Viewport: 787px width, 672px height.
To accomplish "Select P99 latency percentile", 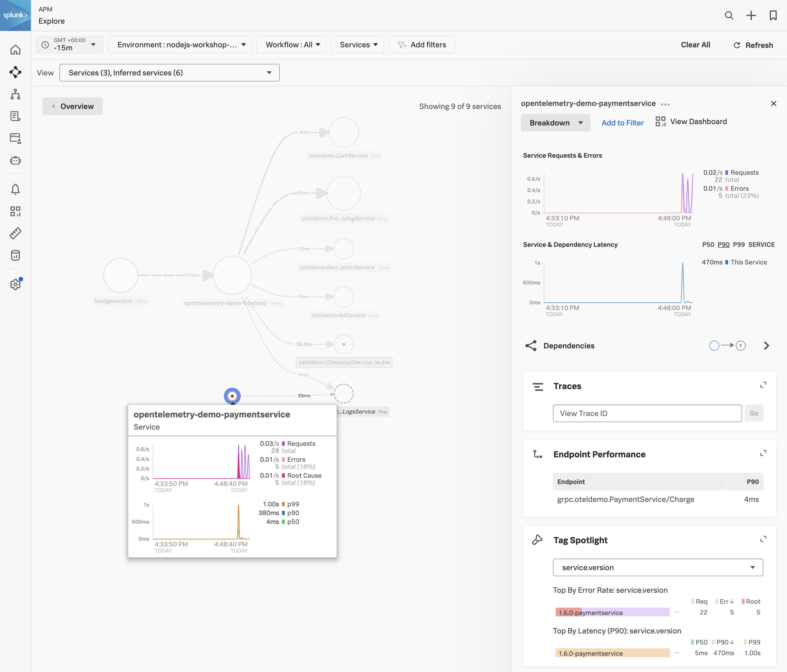I will pyautogui.click(x=739, y=245).
